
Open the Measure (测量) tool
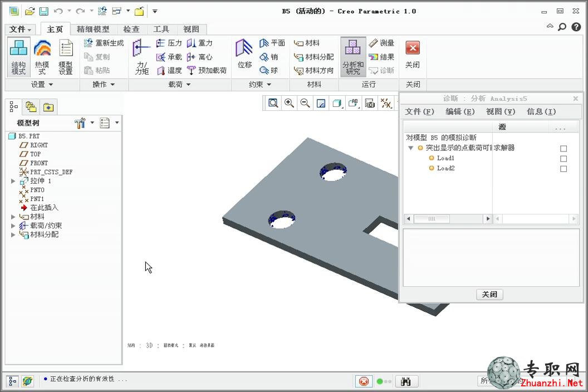click(x=381, y=43)
